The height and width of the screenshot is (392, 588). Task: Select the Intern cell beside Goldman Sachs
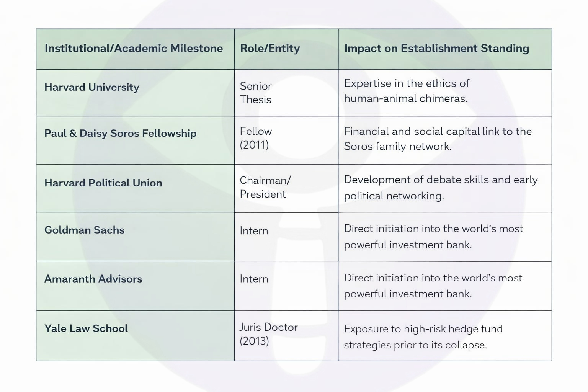(x=254, y=231)
